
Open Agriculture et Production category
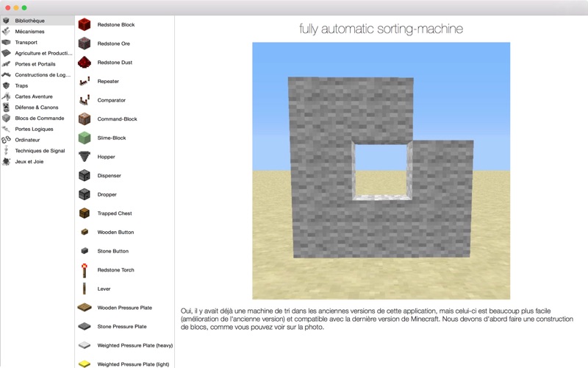pos(37,53)
